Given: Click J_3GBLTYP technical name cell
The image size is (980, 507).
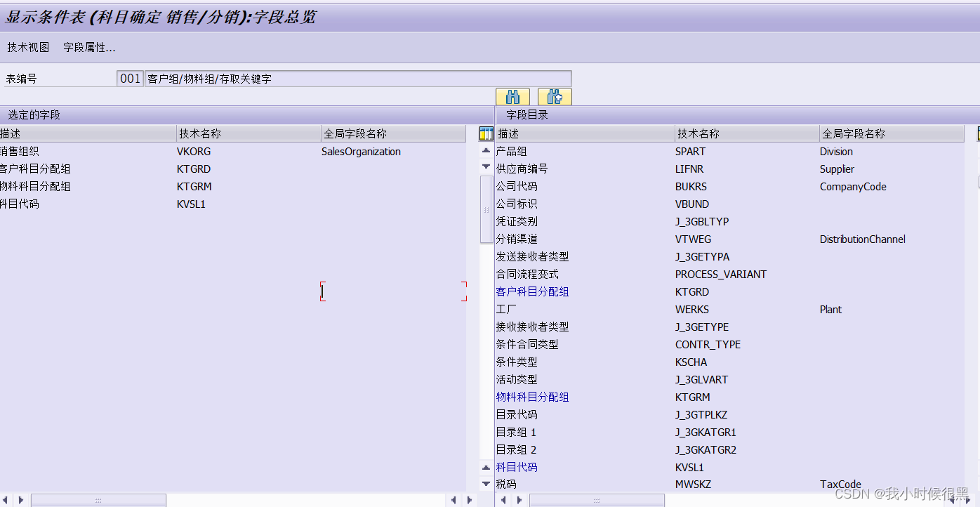Looking at the screenshot, I should point(702,222).
